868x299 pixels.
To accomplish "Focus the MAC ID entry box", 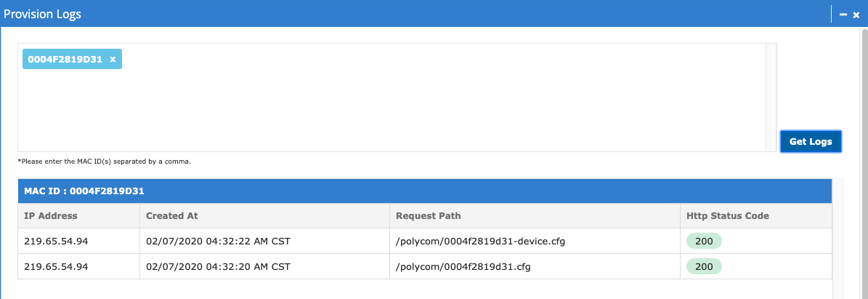I will (392, 109).
